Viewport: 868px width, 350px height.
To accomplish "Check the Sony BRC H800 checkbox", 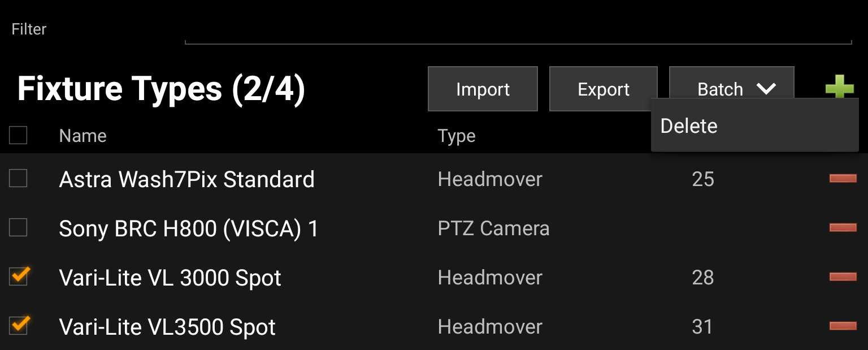I will (x=18, y=228).
